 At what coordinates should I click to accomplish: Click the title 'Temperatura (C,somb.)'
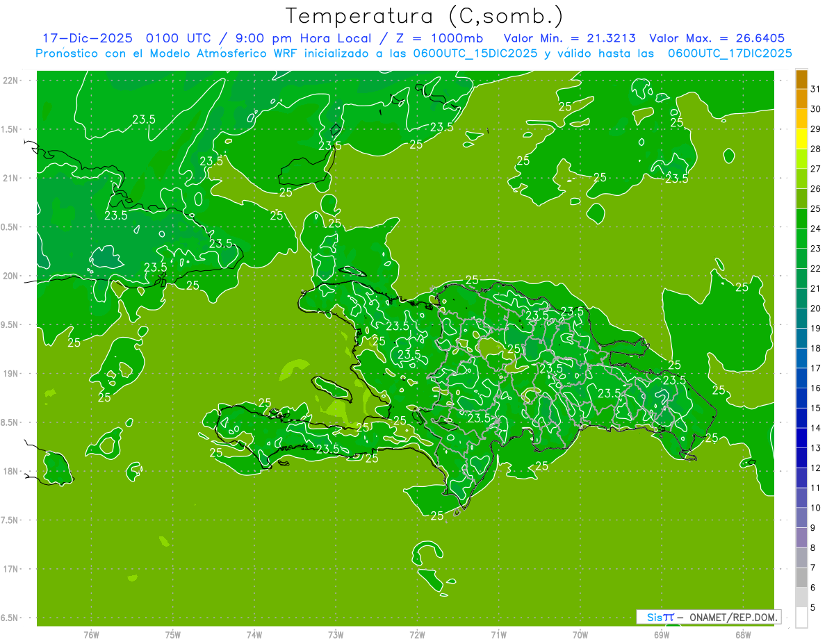pos(424,16)
